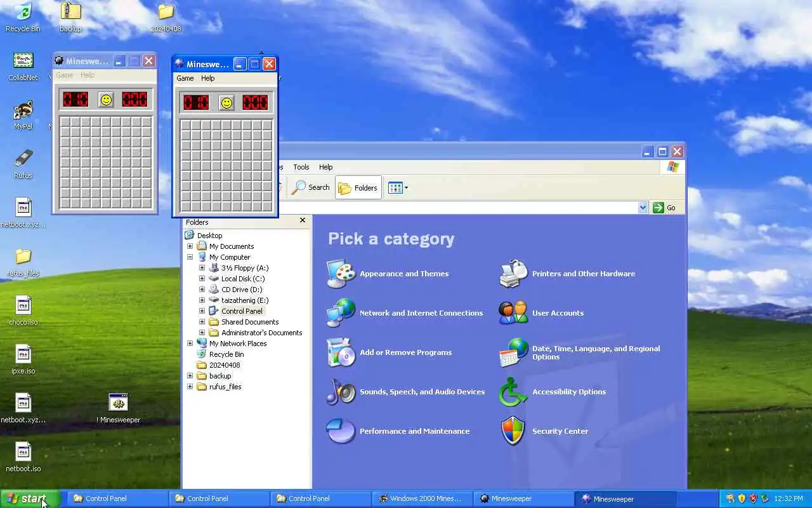Click the red shield security alert tray icon
The height and width of the screenshot is (508, 812).
pos(753,498)
